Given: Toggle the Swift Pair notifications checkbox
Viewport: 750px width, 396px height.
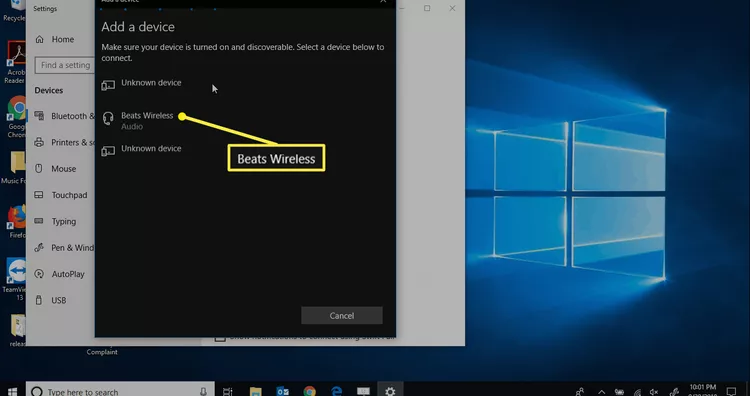Looking at the screenshot, I should pyautogui.click(x=220, y=338).
